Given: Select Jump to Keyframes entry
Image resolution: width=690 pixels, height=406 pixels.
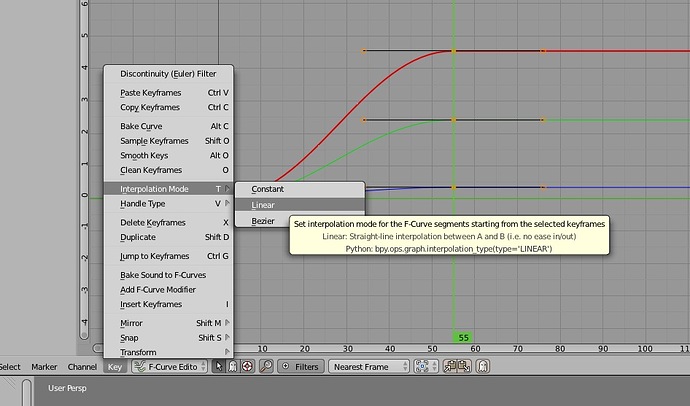Looking at the screenshot, I should click(x=168, y=256).
